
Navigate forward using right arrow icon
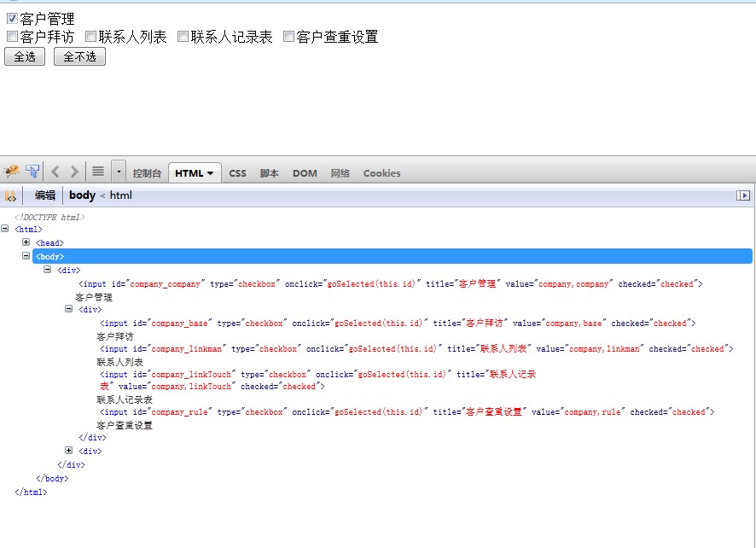(73, 172)
